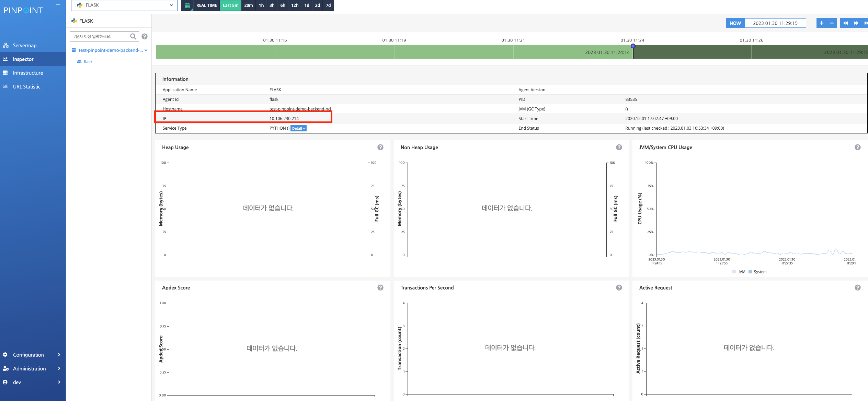Image resolution: width=868 pixels, height=401 pixels.
Task: Open help via question mark next to search
Action: point(145,36)
